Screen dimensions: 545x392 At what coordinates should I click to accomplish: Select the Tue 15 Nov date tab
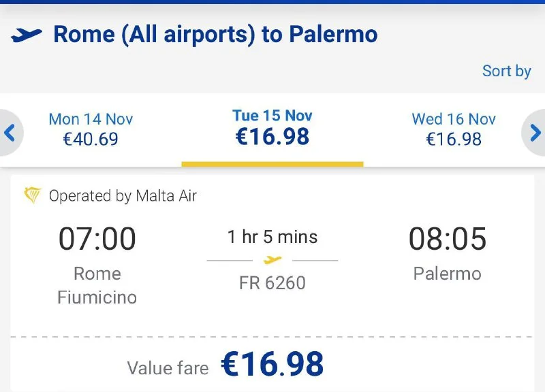point(272,128)
